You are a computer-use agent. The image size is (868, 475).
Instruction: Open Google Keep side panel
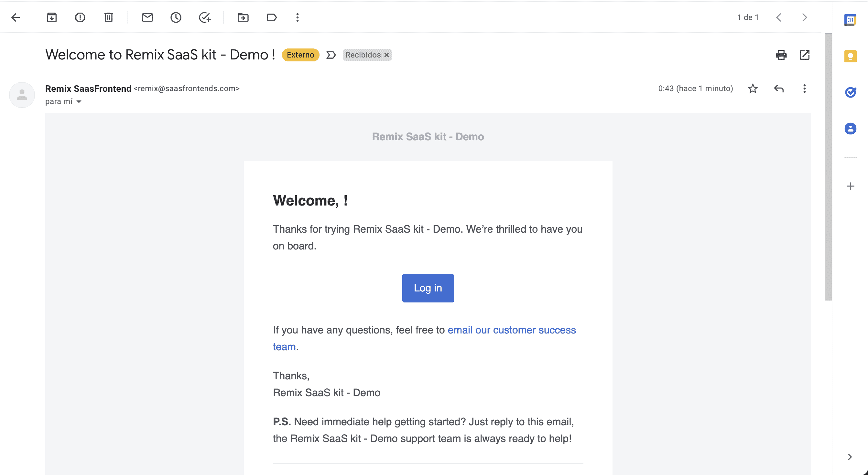[x=850, y=56]
